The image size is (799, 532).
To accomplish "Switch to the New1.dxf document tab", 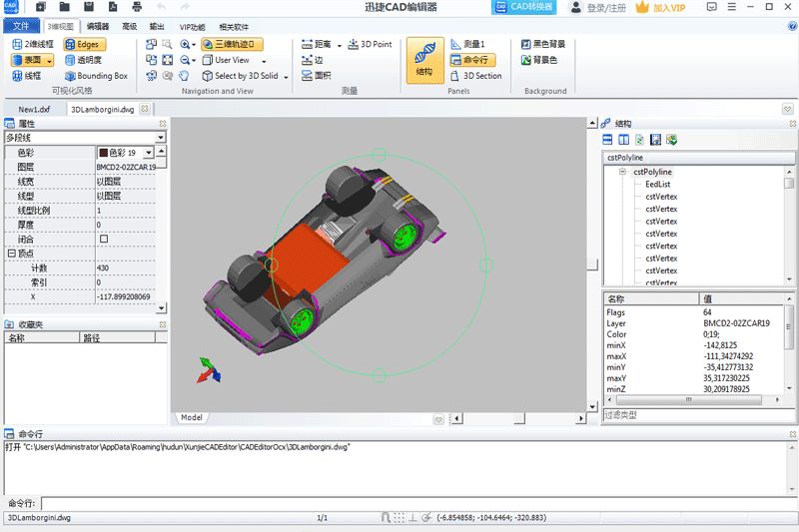I will (34, 110).
